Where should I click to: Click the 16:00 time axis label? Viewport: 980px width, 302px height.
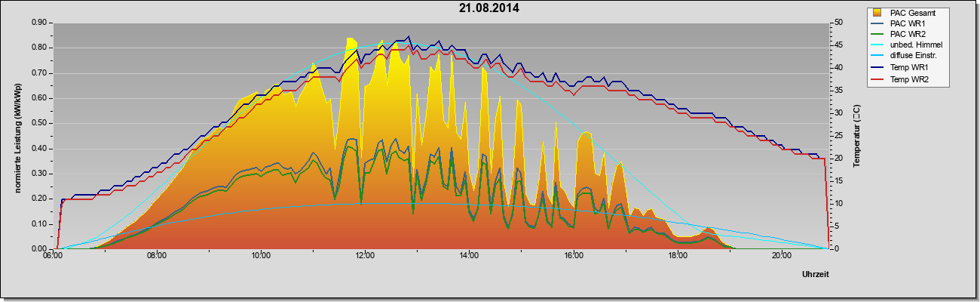coord(573,255)
